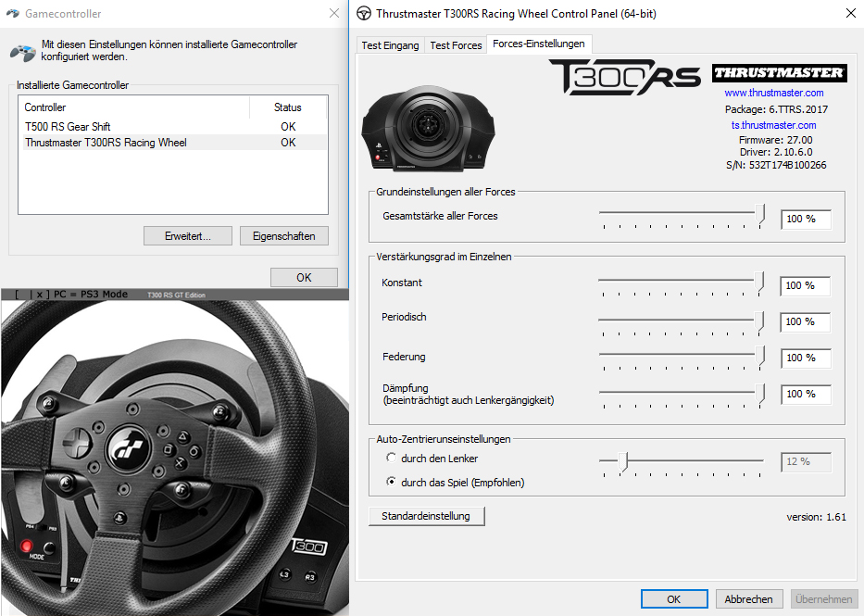This screenshot has width=864, height=616.
Task: Click the Federung force slider
Action: [682, 358]
